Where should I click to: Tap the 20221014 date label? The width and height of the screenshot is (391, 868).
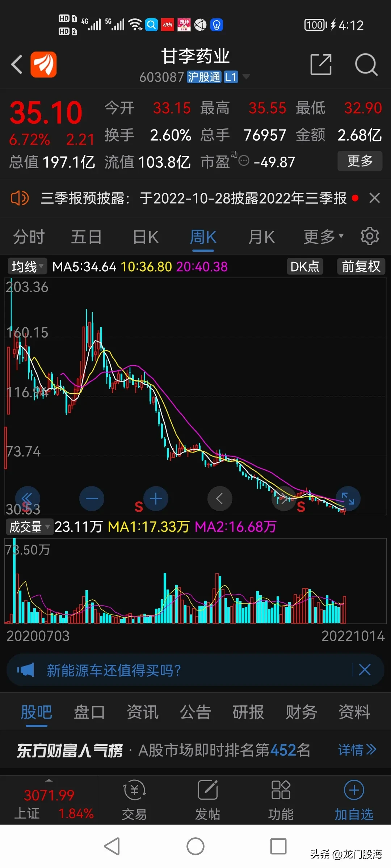(353, 636)
